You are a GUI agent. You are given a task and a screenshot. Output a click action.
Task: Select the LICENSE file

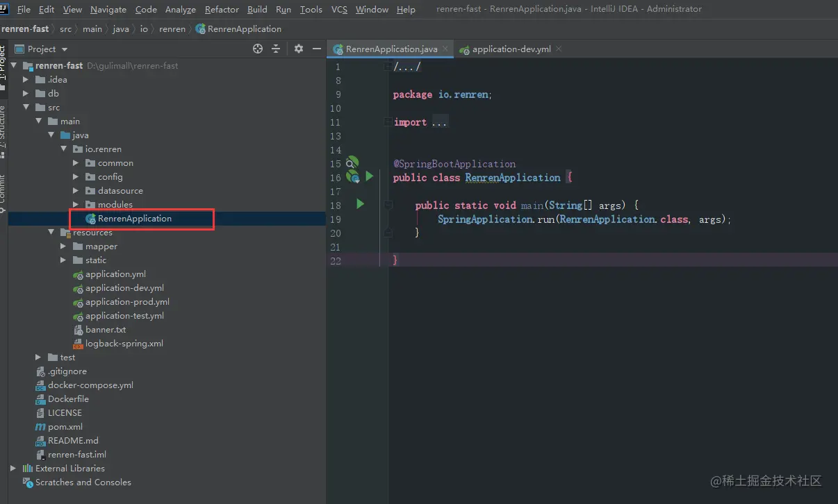(x=65, y=413)
